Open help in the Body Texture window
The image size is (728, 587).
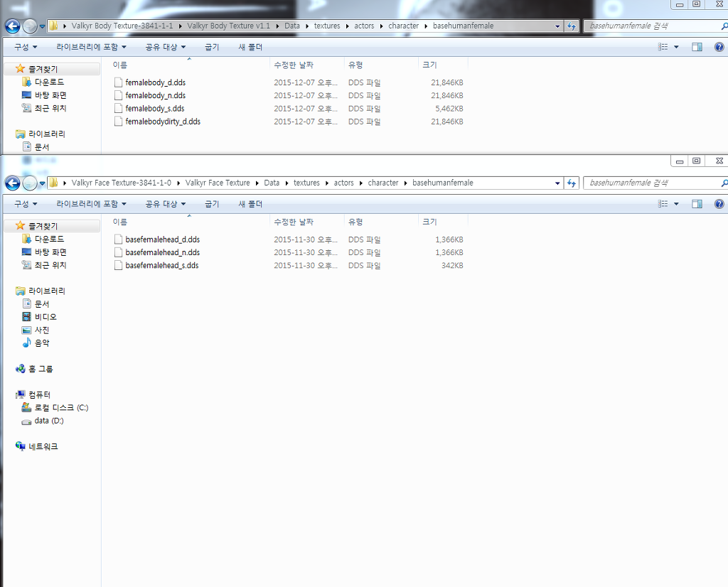tap(719, 47)
